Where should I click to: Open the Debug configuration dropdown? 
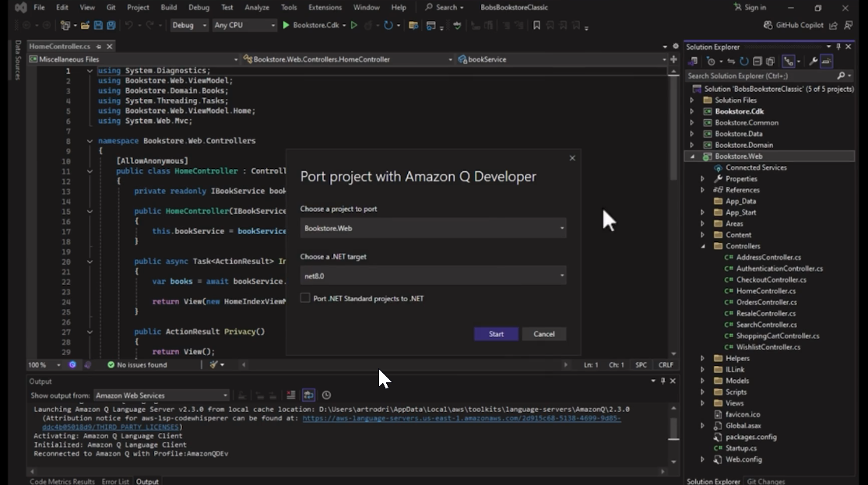click(188, 25)
